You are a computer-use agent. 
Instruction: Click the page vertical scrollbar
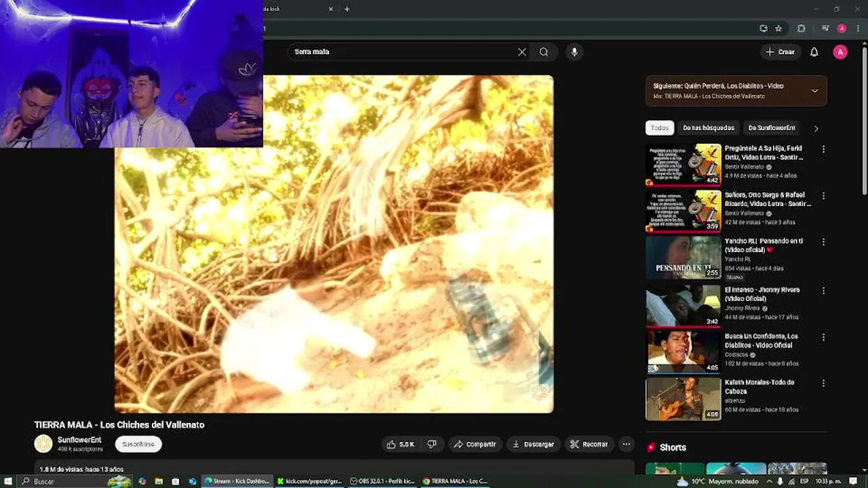click(x=864, y=122)
